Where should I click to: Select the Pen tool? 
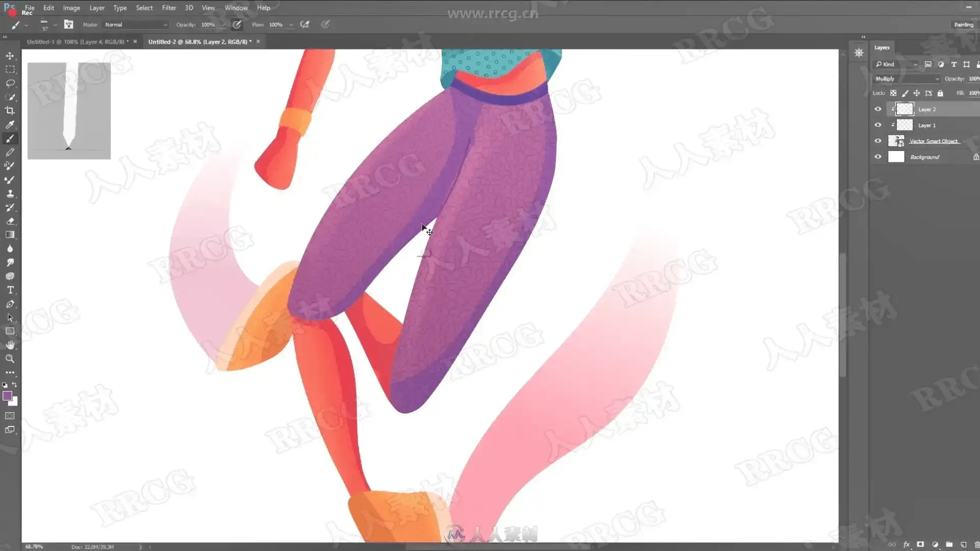(x=10, y=304)
